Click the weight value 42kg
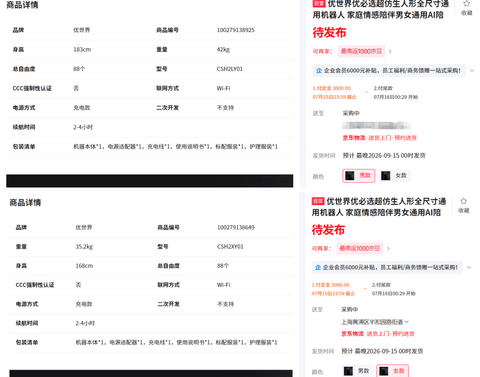Screen dimensions: 480x377 [223, 49]
